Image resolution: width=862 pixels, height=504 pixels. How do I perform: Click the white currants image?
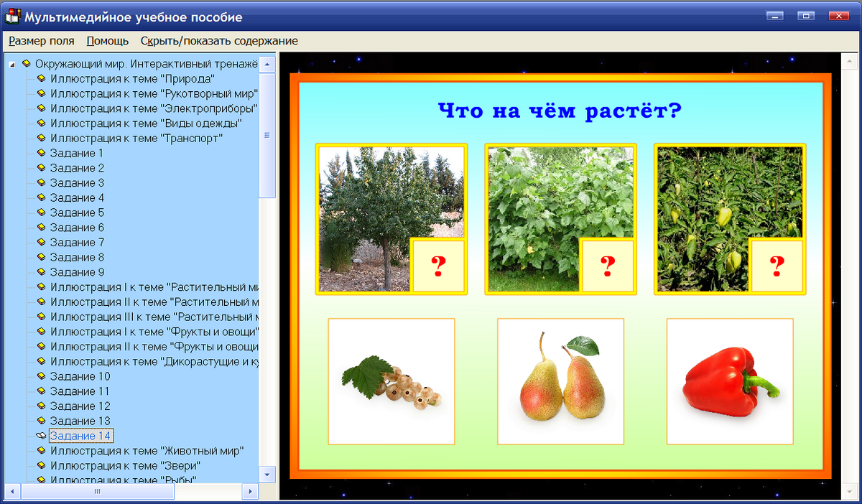pos(391,381)
